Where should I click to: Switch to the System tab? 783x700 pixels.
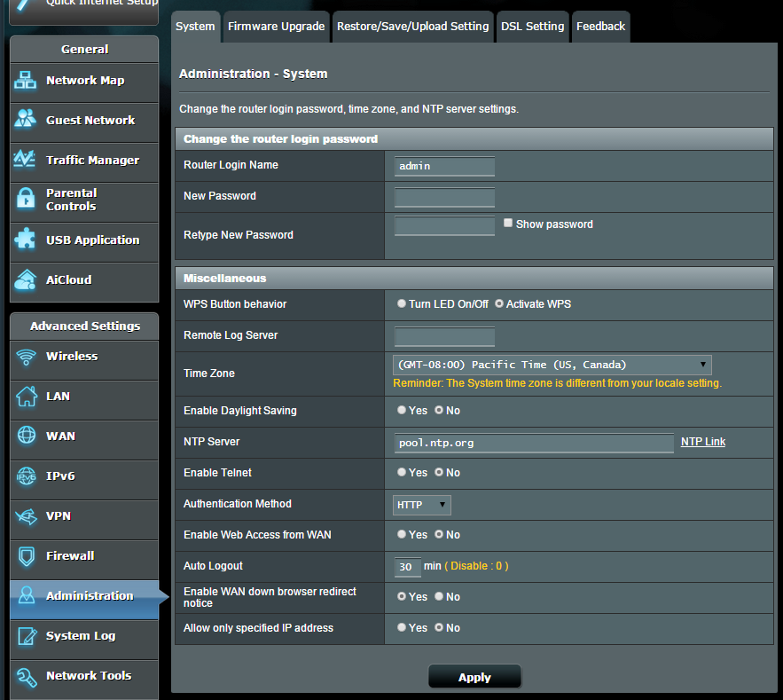(195, 27)
